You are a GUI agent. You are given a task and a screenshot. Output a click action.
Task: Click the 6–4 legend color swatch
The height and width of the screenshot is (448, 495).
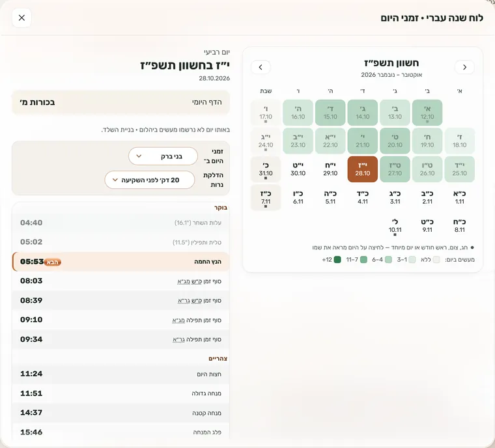coord(389,260)
